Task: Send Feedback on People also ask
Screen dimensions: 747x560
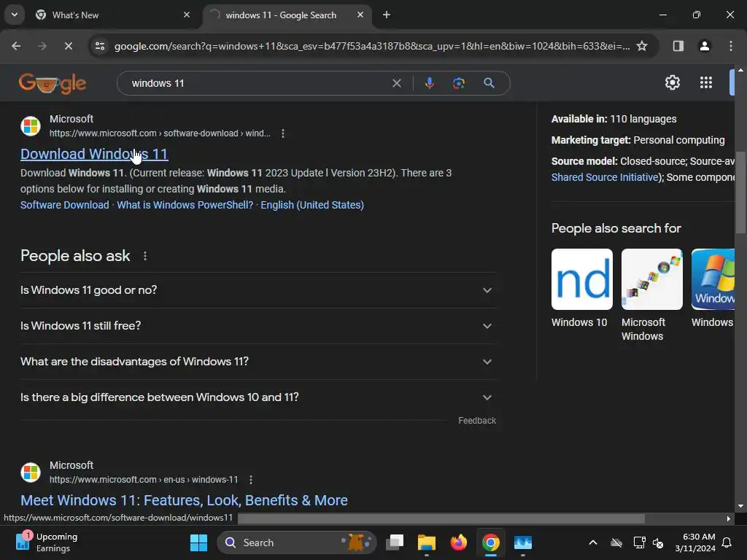Action: tap(477, 421)
